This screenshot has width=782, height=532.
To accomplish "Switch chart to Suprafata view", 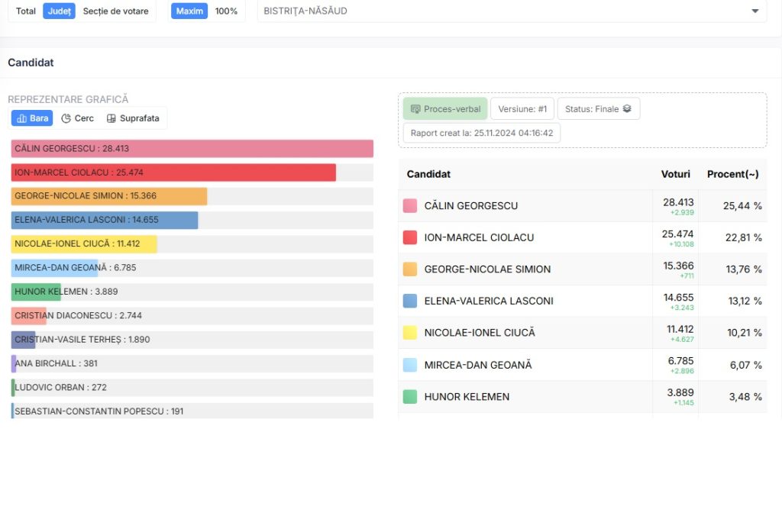I will pyautogui.click(x=133, y=118).
